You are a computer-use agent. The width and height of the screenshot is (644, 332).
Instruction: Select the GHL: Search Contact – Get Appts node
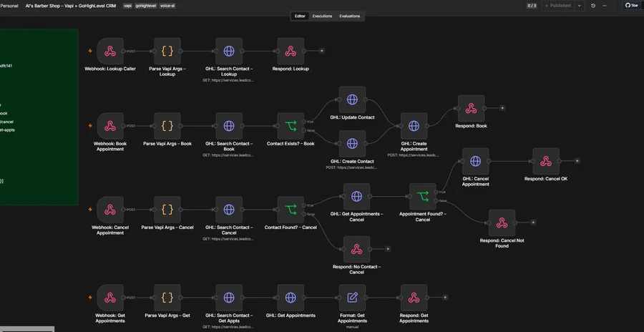point(229,298)
